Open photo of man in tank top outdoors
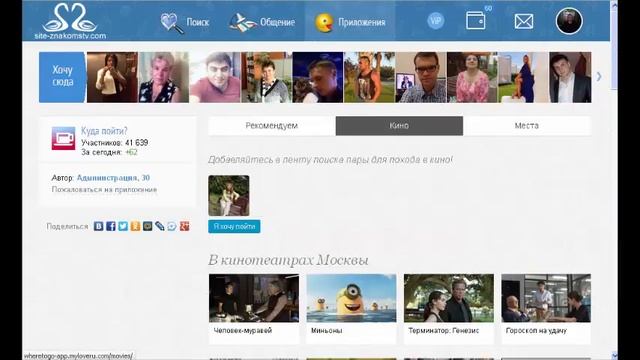Viewport: 640px width, 360px height. point(369,77)
